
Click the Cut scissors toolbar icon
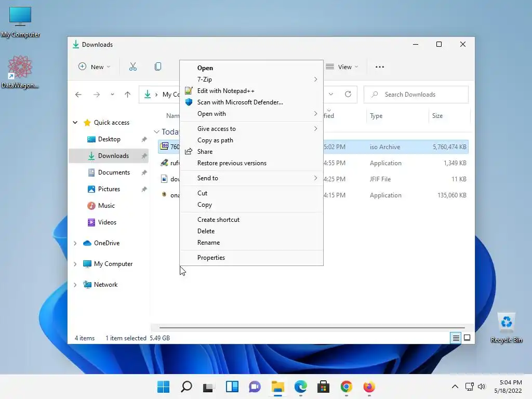132,67
